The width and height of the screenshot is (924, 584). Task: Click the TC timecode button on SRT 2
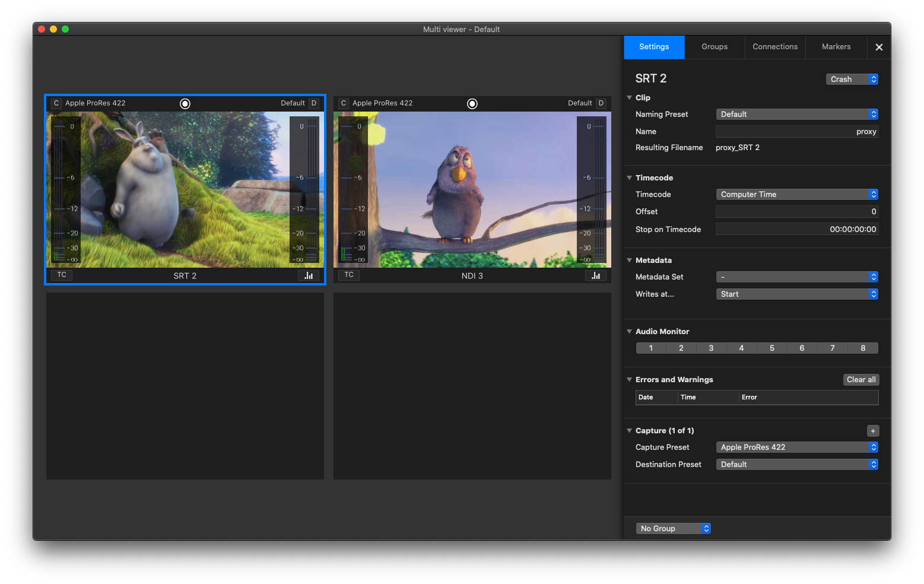coord(62,275)
